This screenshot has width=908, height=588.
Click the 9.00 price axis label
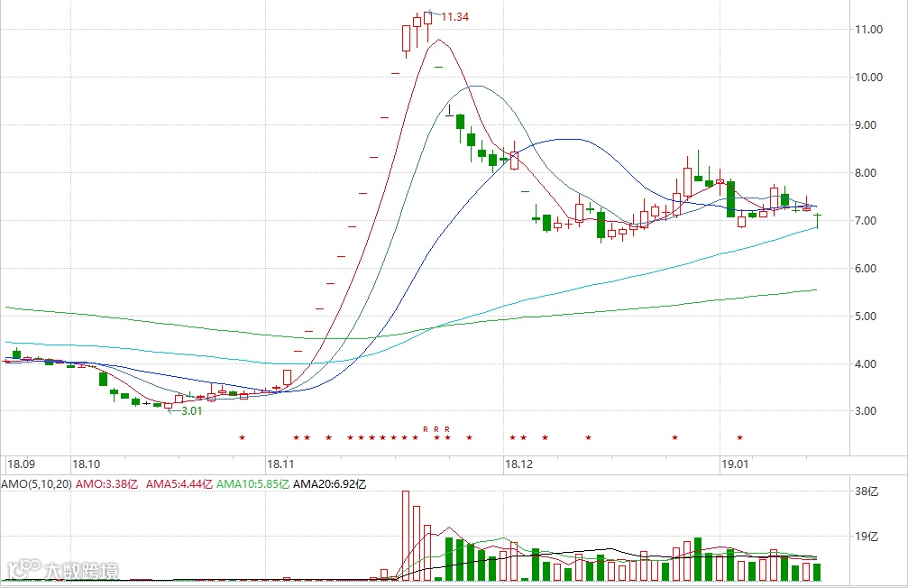[x=866, y=125]
